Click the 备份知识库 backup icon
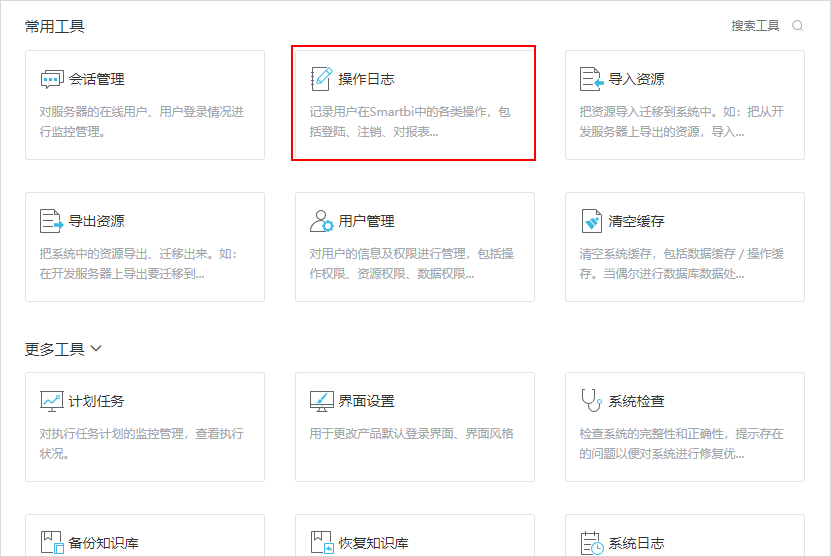Screen dimensions: 831x557 52,543
